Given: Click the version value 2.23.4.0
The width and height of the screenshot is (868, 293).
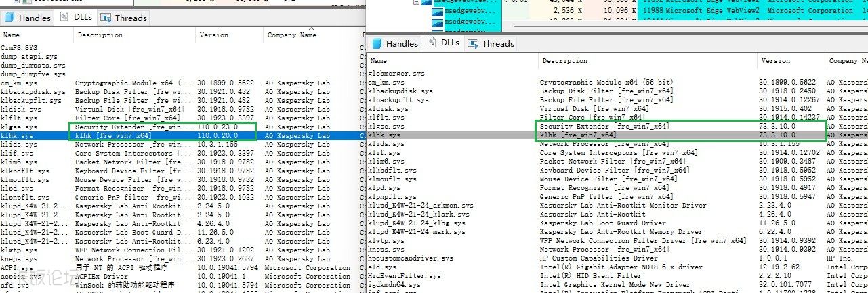Looking at the screenshot, I should click(x=776, y=205).
